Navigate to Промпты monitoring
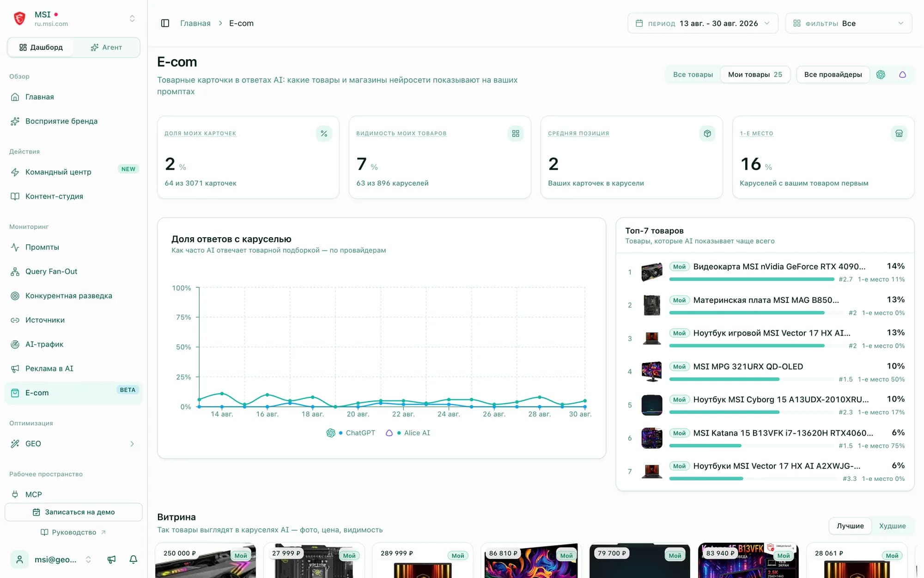The height and width of the screenshot is (578, 924). pos(74,247)
